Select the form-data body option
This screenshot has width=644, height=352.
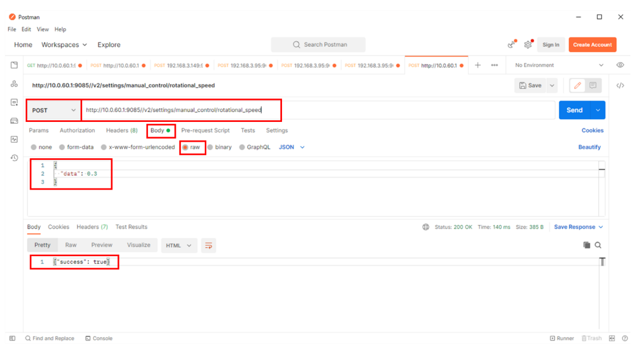pyautogui.click(x=76, y=147)
